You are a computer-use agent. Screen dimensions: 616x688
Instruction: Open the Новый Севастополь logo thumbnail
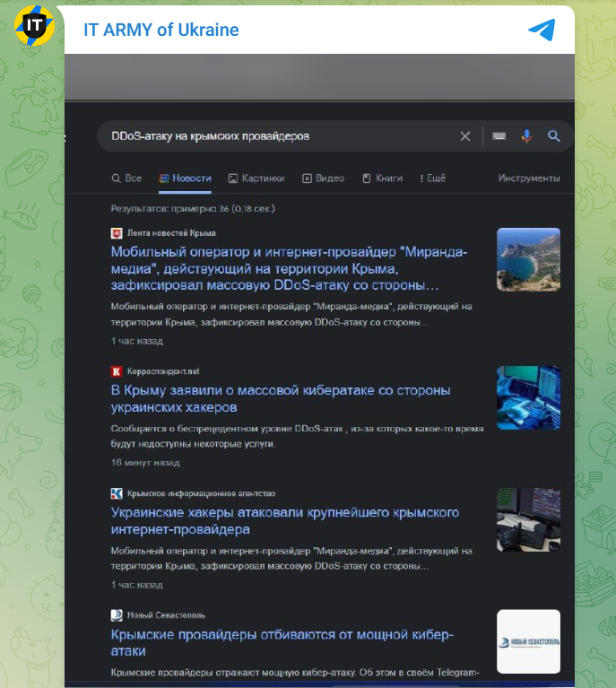click(528, 641)
